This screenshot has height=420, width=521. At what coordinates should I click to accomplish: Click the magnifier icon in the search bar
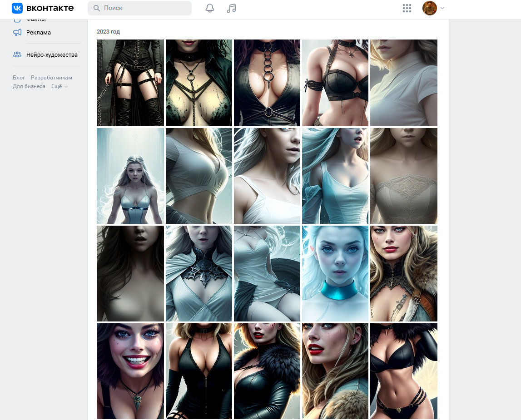click(96, 8)
